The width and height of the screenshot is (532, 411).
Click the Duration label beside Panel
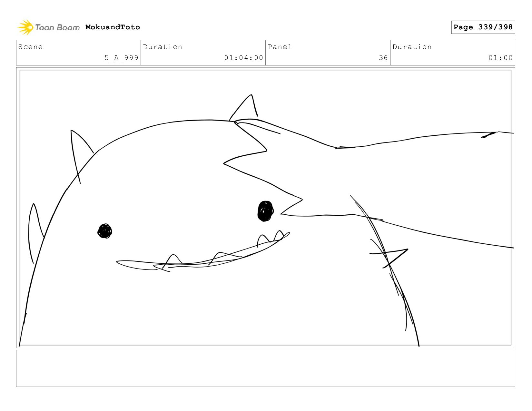point(412,47)
